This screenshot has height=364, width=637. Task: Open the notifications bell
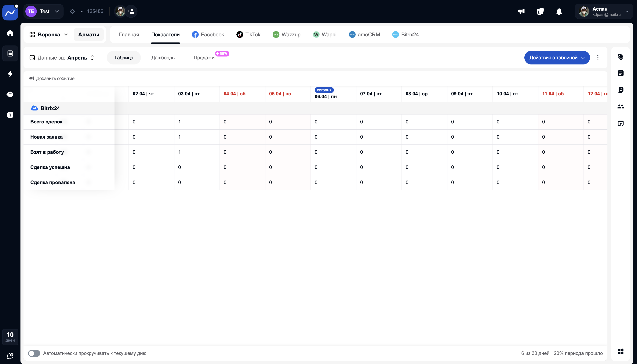[x=559, y=12]
